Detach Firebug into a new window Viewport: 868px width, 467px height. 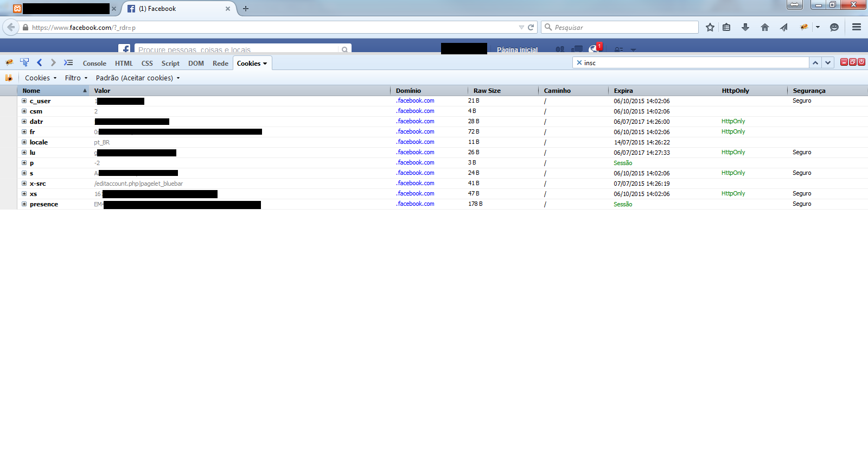point(853,62)
